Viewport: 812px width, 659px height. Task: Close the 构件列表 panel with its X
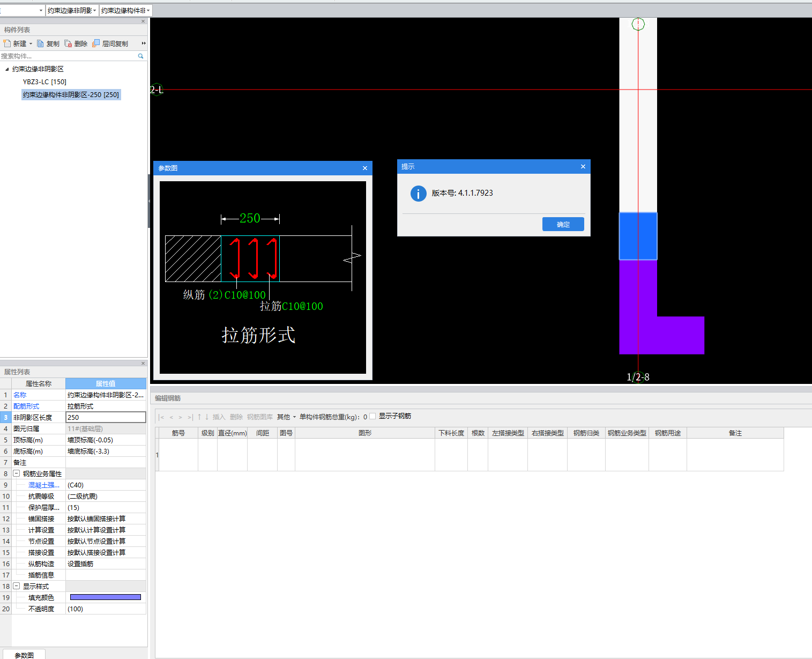pyautogui.click(x=143, y=21)
